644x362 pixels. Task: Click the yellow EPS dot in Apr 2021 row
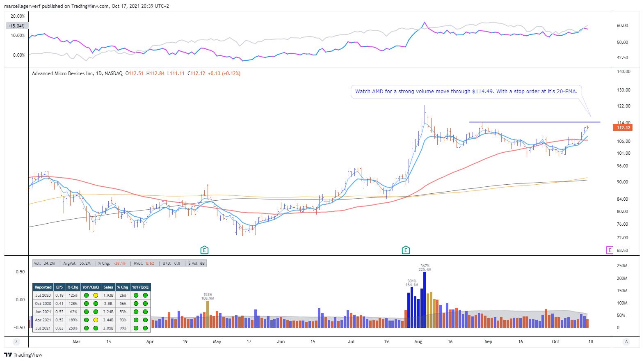96,320
